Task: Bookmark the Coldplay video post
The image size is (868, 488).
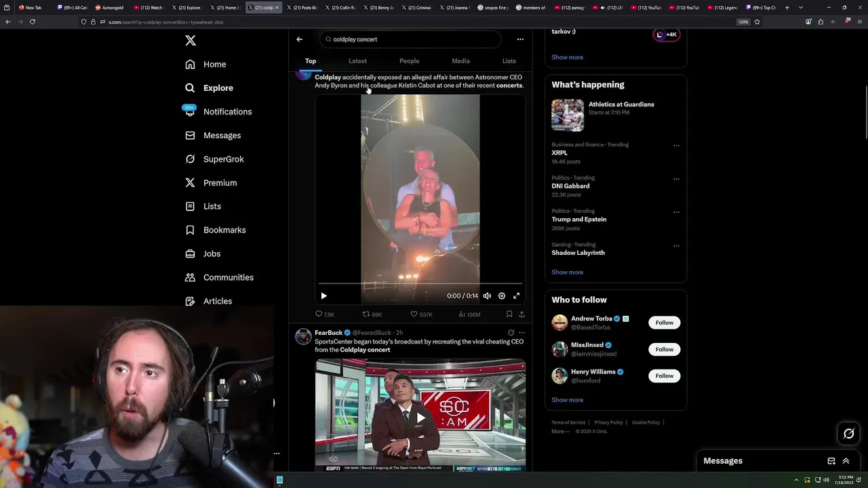Action: [x=509, y=314]
